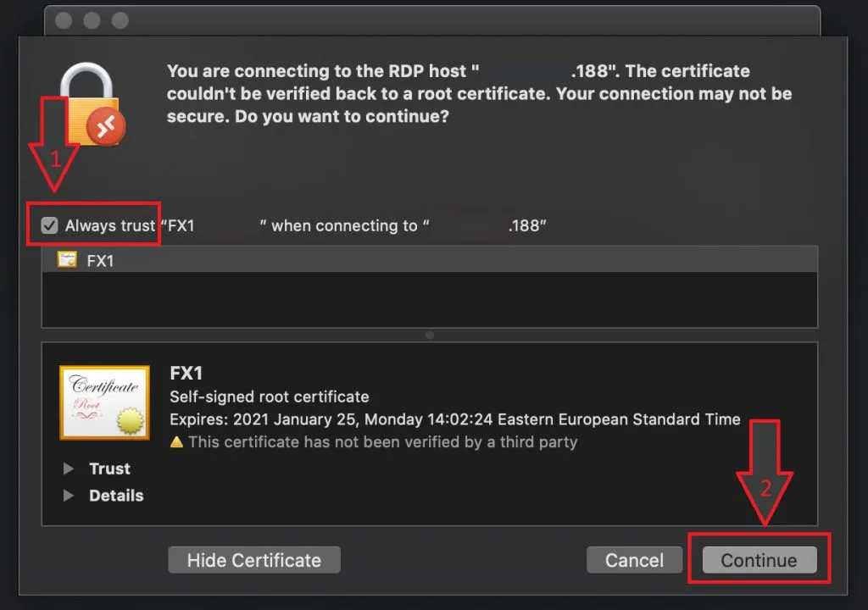Click the padlock Remote Desktop icon
The height and width of the screenshot is (610, 868).
tap(92, 105)
